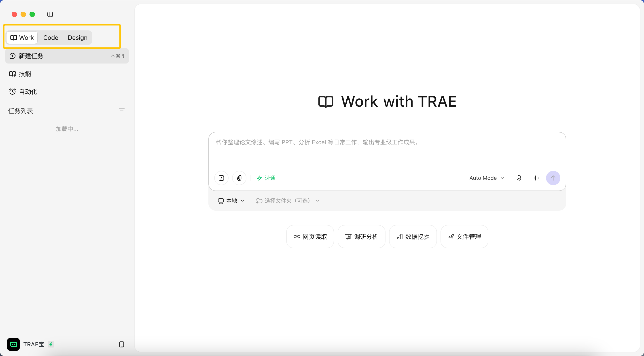This screenshot has width=644, height=356.
Task: Send the prompt with the arrow button
Action: [553, 178]
